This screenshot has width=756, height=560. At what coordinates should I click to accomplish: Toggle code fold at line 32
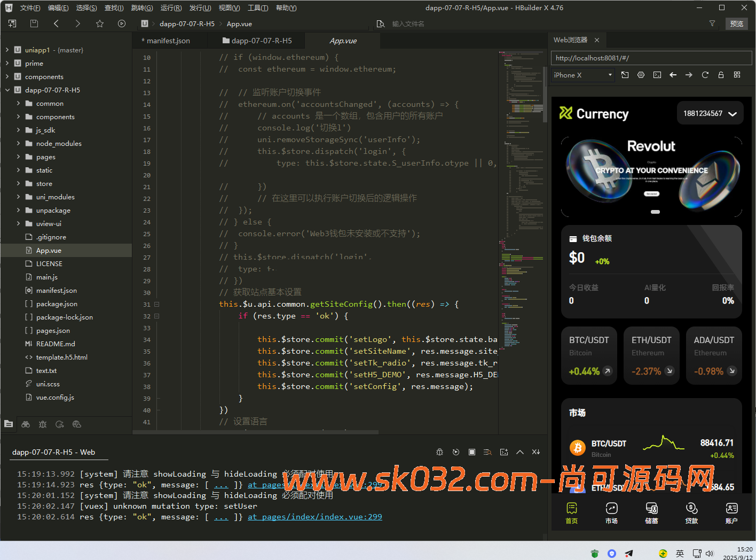(x=157, y=316)
